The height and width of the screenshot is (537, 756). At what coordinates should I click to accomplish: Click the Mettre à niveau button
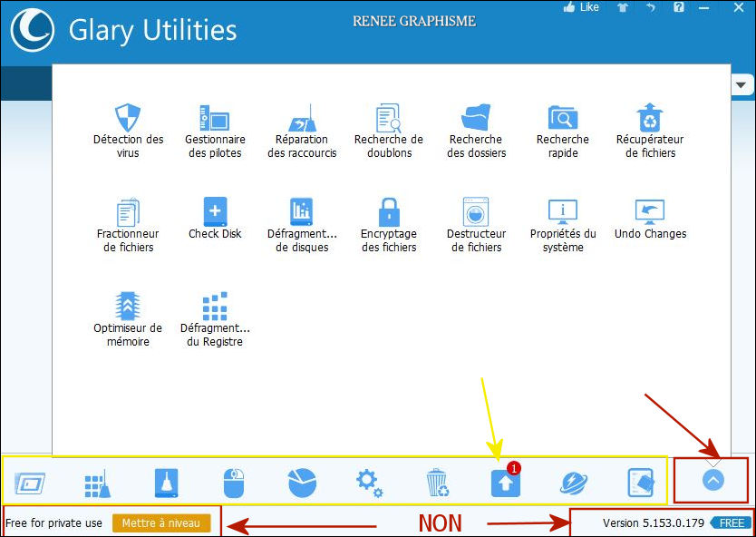(161, 523)
